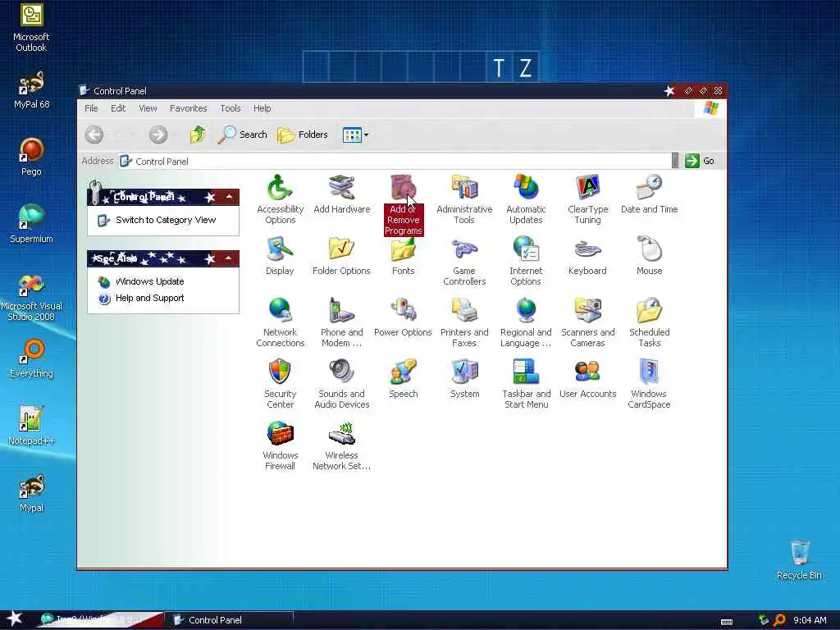The width and height of the screenshot is (840, 630).
Task: Open Windows Firewall settings
Action: pyautogui.click(x=281, y=445)
